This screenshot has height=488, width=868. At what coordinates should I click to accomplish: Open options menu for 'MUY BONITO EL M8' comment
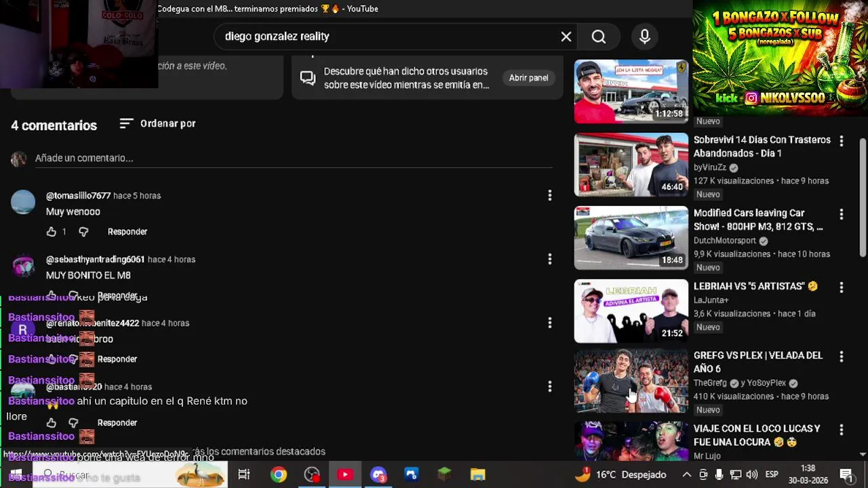coord(550,260)
